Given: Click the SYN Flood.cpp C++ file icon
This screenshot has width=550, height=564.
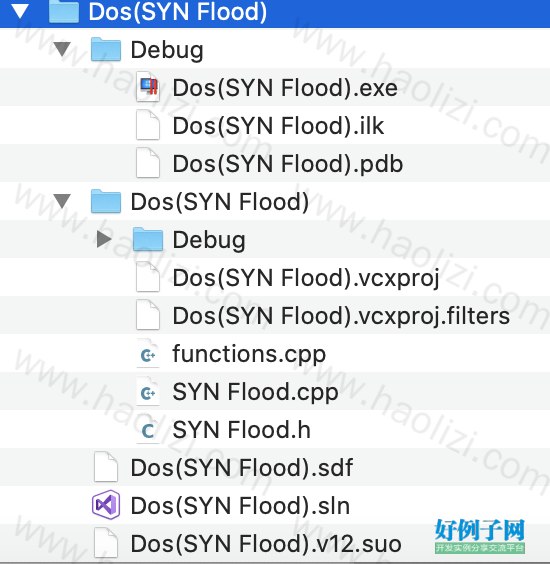Looking at the screenshot, I should (148, 391).
